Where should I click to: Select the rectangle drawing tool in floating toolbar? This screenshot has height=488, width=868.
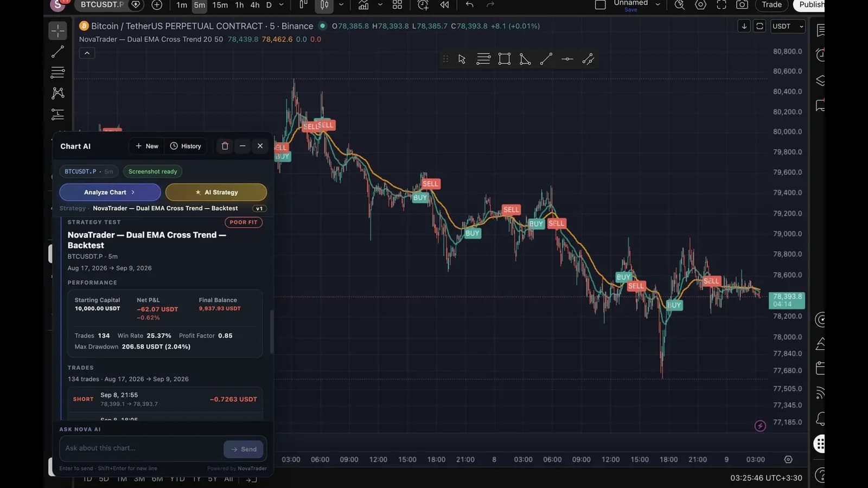[505, 59]
